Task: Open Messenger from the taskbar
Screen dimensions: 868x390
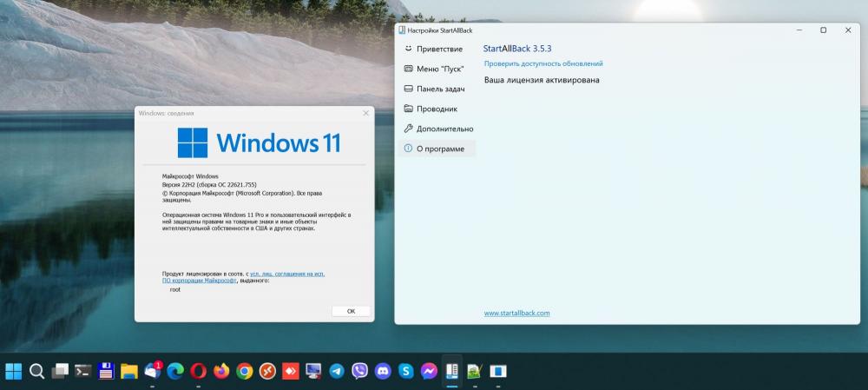Action: (428, 371)
